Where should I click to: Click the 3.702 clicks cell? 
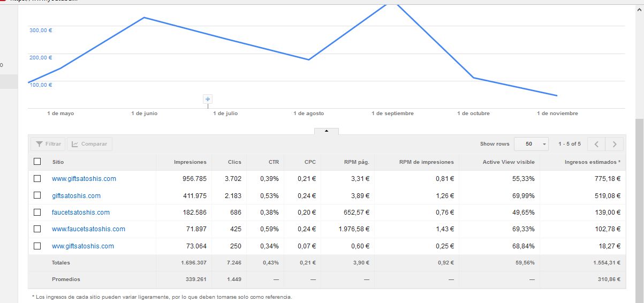pos(233,179)
